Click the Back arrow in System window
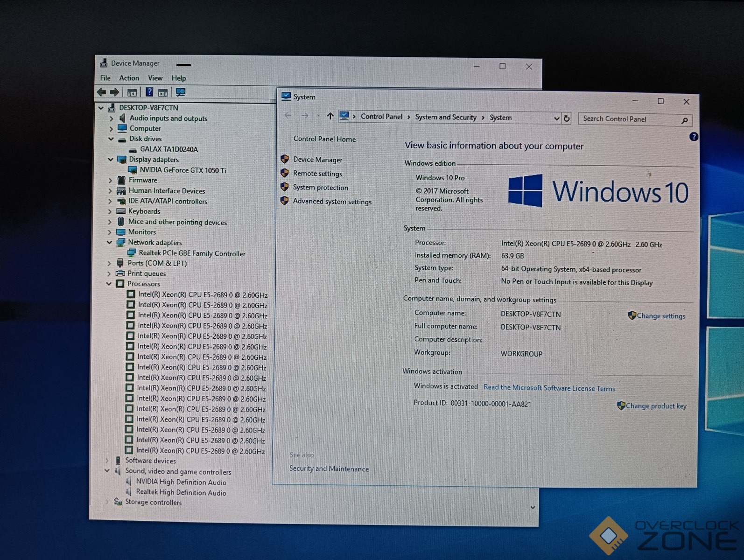The width and height of the screenshot is (744, 560). point(288,115)
